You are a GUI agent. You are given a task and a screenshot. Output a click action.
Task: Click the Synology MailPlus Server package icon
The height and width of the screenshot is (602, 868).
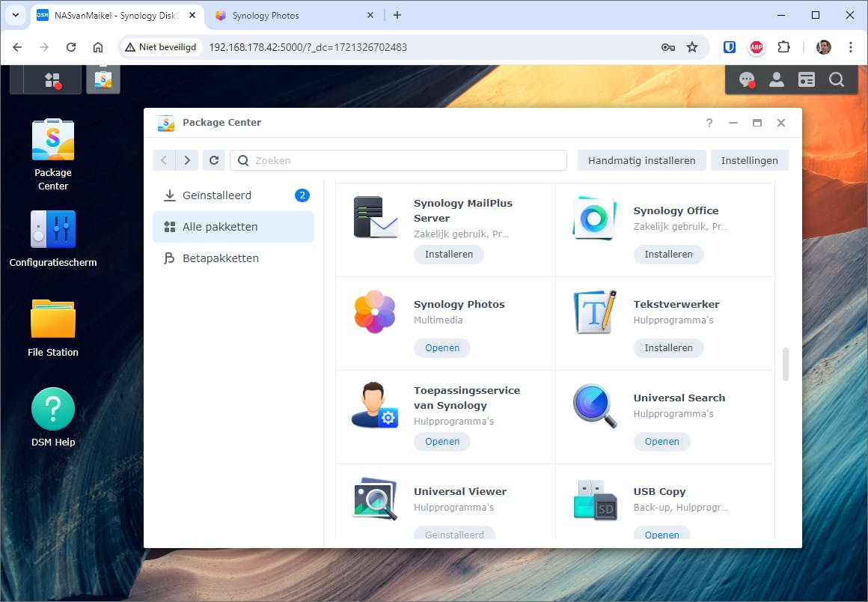[x=376, y=217]
